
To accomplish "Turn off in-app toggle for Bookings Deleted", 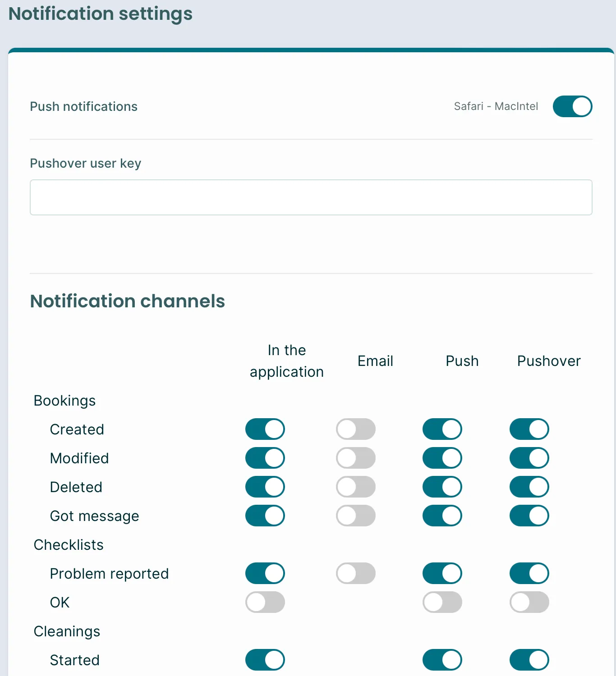I will click(x=265, y=487).
